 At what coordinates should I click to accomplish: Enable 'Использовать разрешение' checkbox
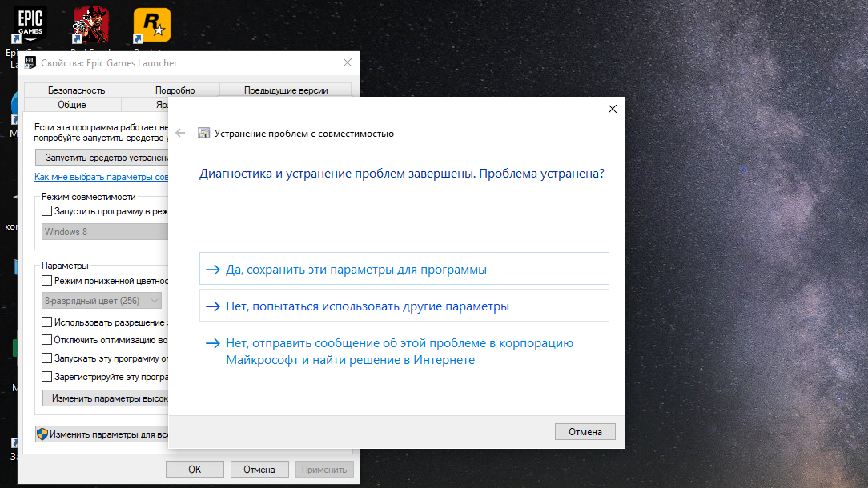(47, 322)
